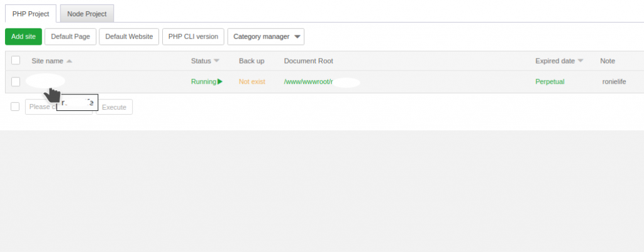Image resolution: width=644 pixels, height=252 pixels.
Task: Open the PHP CLI version setting
Action: [x=193, y=37]
